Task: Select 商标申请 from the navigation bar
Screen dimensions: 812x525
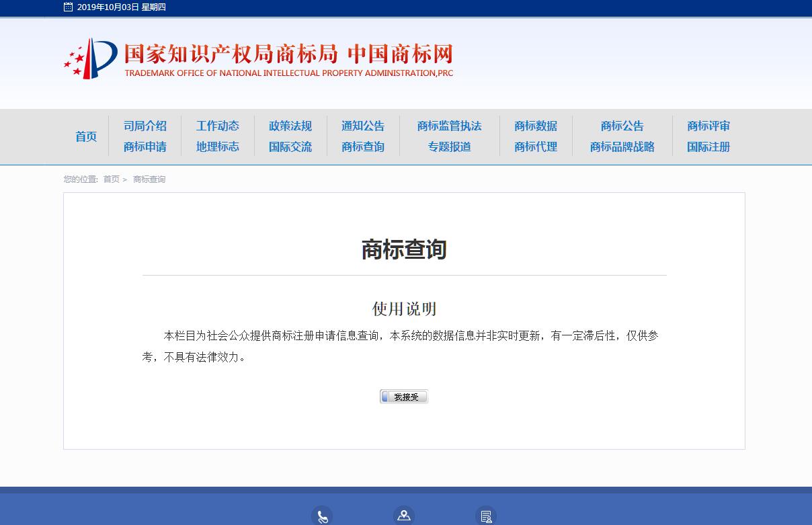Action: click(145, 147)
